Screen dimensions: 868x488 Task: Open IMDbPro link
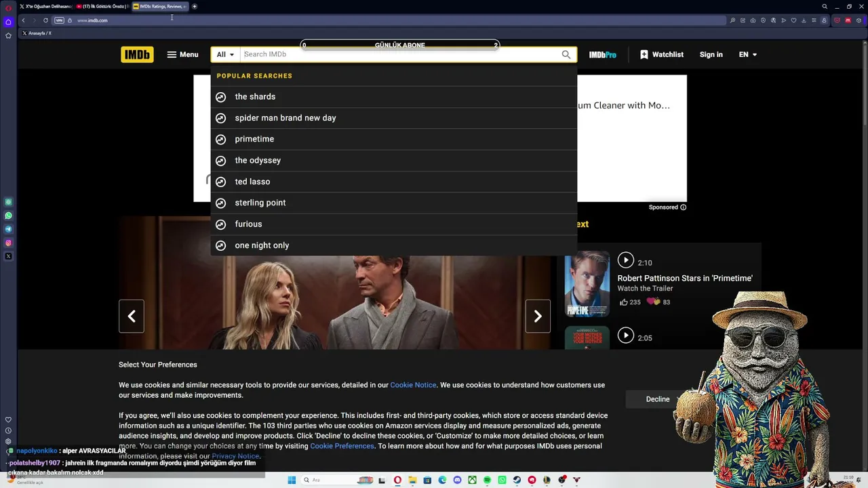602,54
